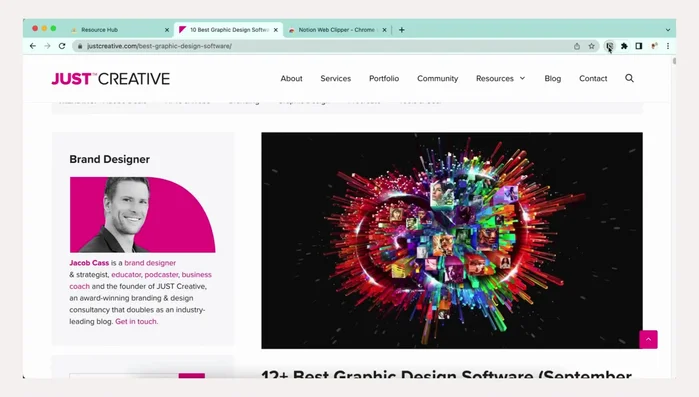This screenshot has height=397, width=699.
Task: Open the Contact page
Action: click(593, 78)
